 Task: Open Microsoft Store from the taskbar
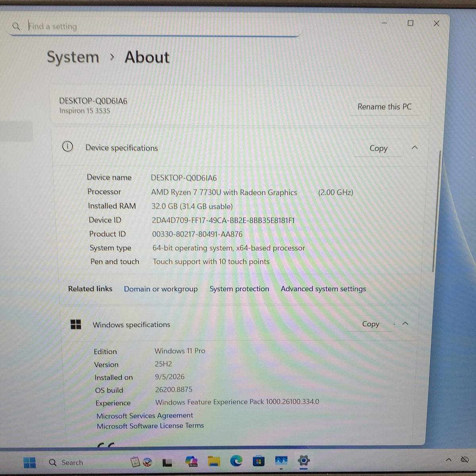pyautogui.click(x=258, y=461)
